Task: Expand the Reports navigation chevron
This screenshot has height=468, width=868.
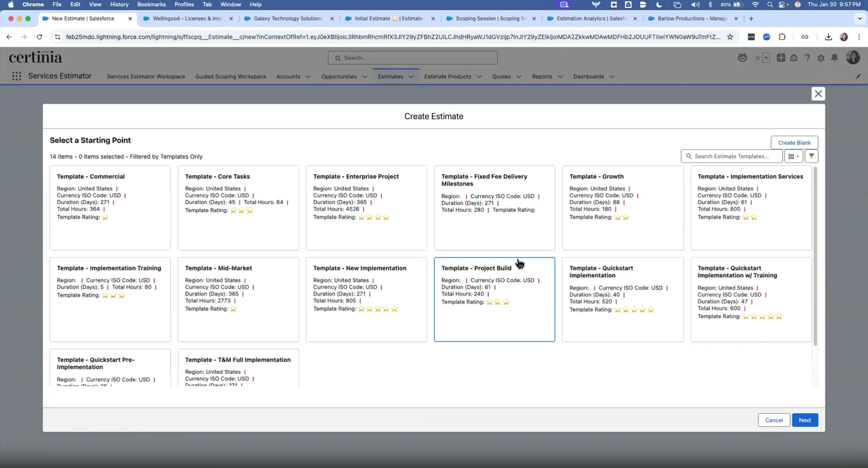Action: pos(560,76)
